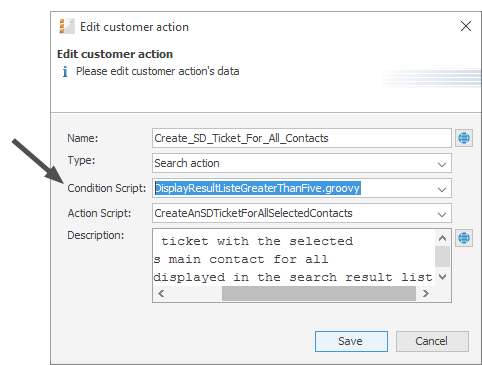The width and height of the screenshot is (482, 365).
Task: Click the horizontal scrollbar thumb in Description
Action: 319,293
